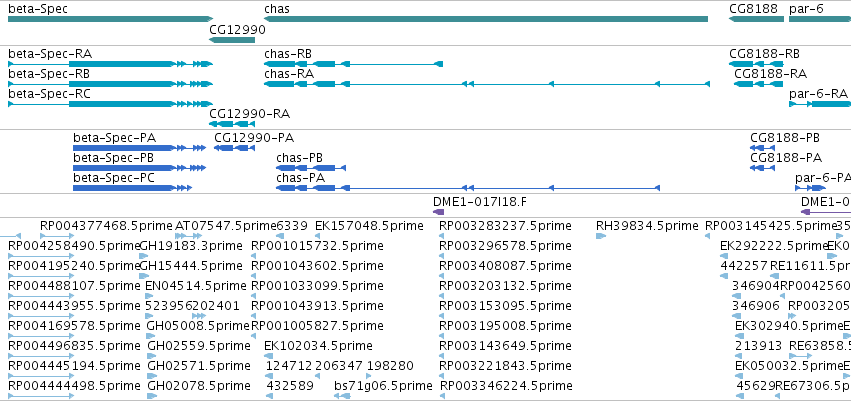Click the chas-PB coding feature
The image size is (851, 401).
pos(311,168)
